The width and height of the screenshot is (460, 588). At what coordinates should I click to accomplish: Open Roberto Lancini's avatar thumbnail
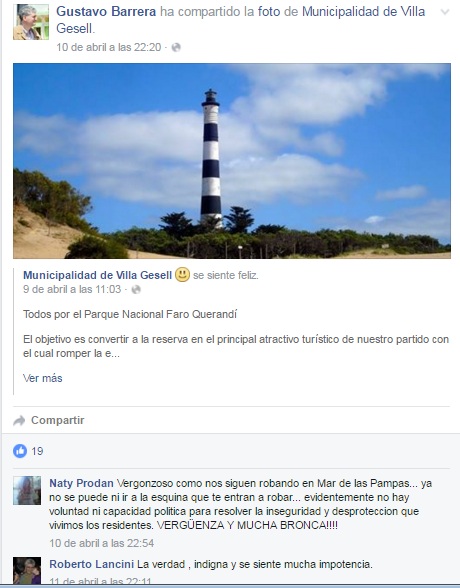(27, 570)
